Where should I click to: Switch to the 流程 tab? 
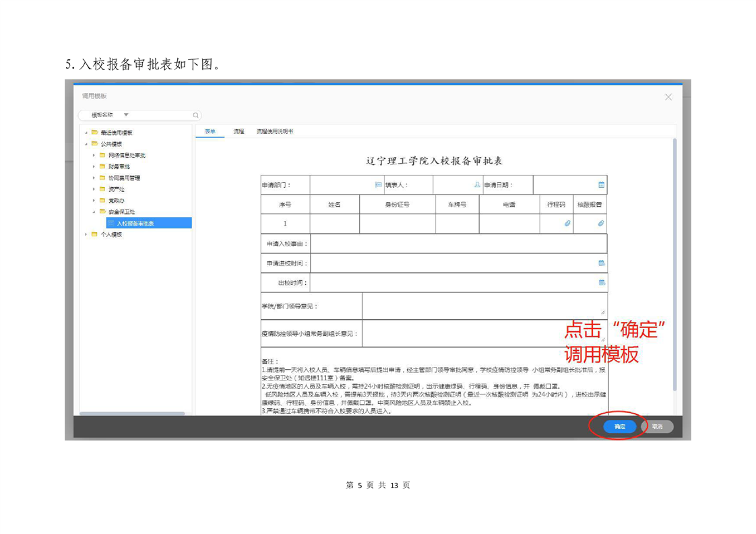click(239, 131)
